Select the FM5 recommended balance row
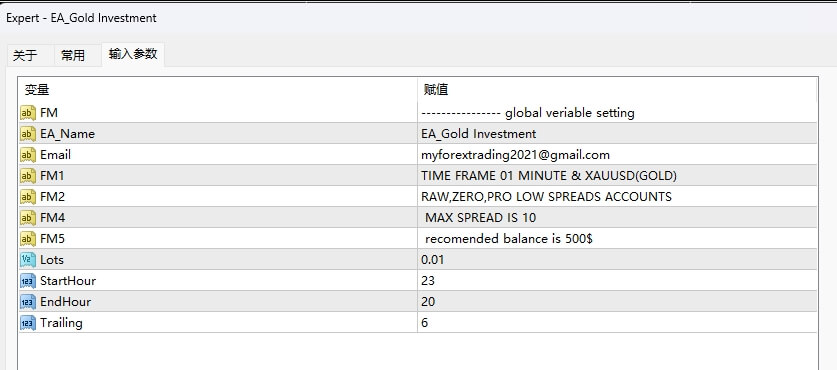This screenshot has width=837, height=370. click(418, 239)
